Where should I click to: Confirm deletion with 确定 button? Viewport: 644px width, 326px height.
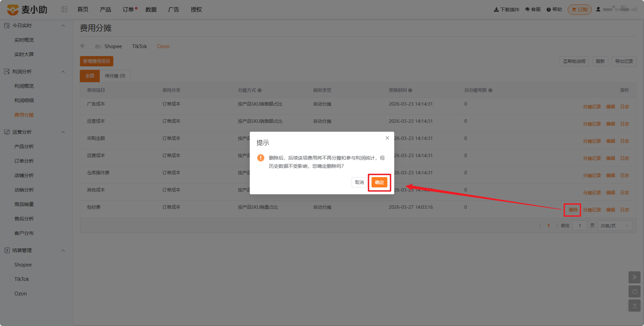(379, 182)
